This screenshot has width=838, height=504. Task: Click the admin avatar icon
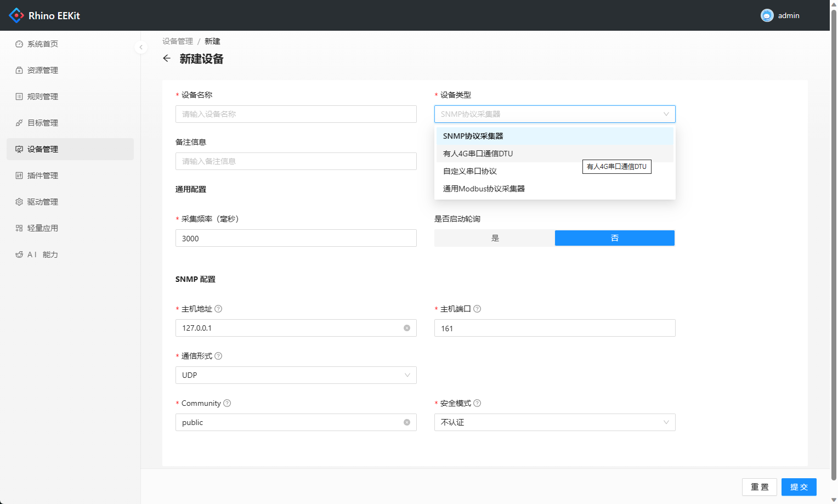767,15
